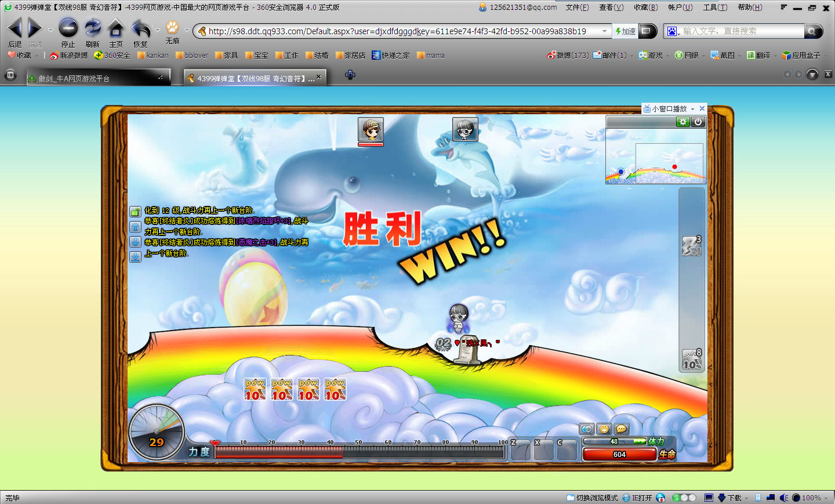835x504 pixels.
Task: Open the 应用盒子 app box
Action: pos(801,56)
